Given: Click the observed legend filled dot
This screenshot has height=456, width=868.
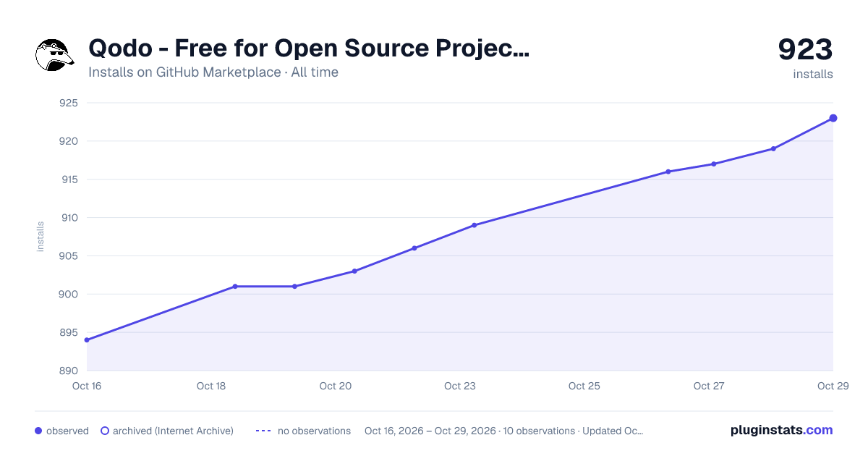Looking at the screenshot, I should (x=38, y=431).
